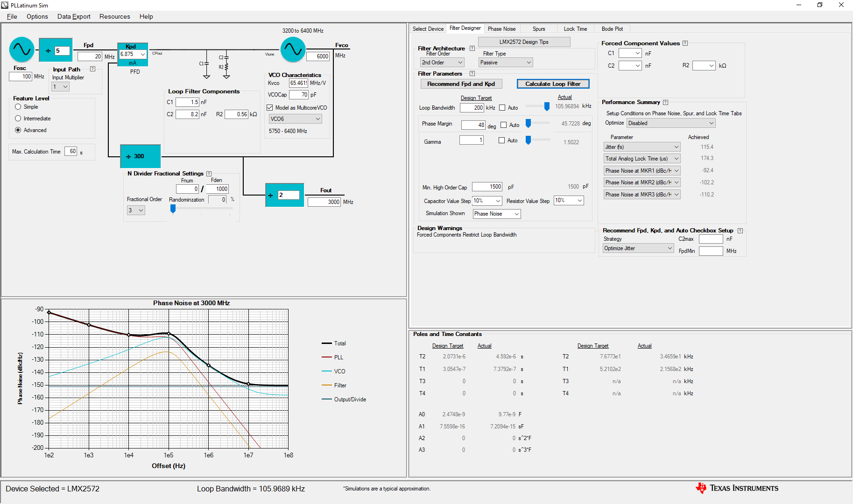Image resolution: width=853 pixels, height=504 pixels.
Task: Open help icon beside Filter Architecture
Action: pos(472,49)
